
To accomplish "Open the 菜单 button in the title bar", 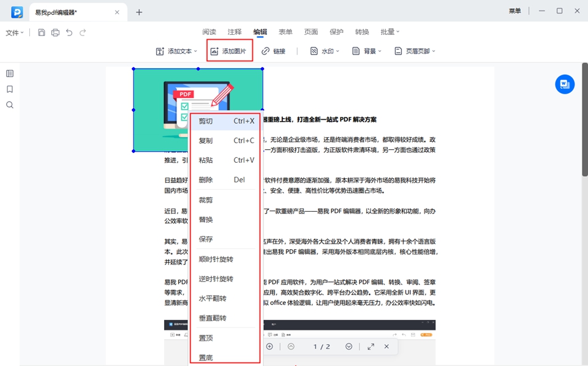I will (x=515, y=11).
